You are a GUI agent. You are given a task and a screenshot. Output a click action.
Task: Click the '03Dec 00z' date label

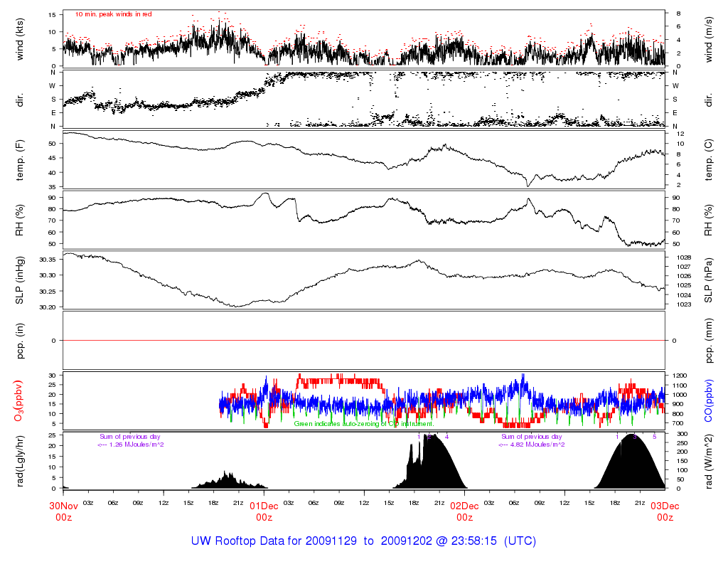665,511
